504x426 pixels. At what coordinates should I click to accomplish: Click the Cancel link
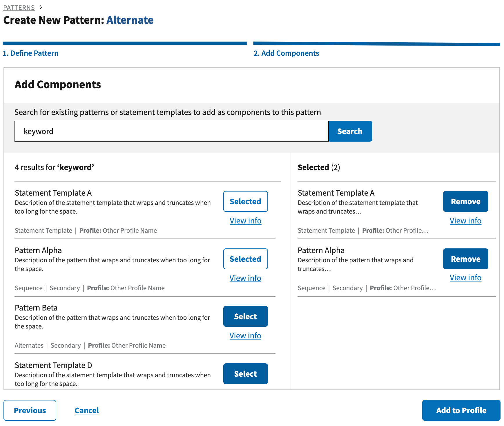pyautogui.click(x=87, y=410)
